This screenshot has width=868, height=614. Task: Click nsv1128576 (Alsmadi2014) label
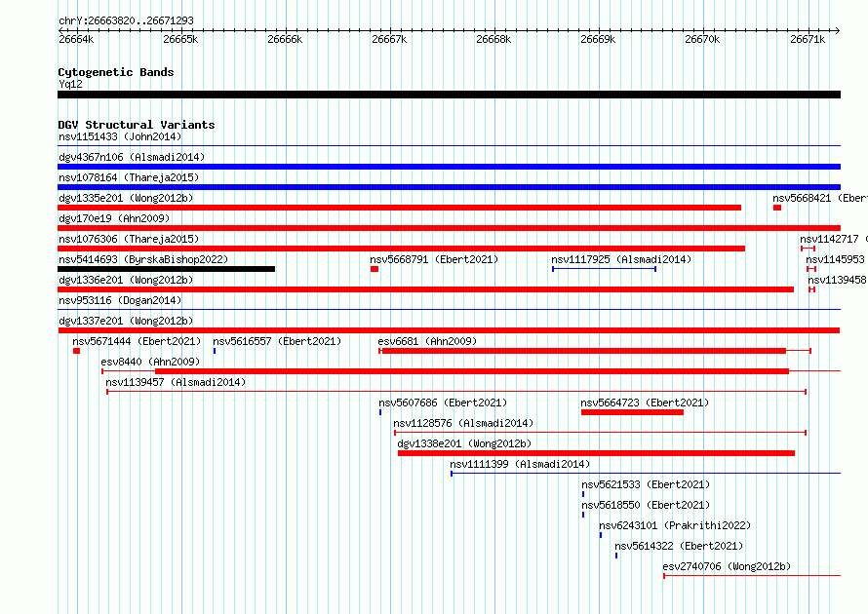coord(463,423)
